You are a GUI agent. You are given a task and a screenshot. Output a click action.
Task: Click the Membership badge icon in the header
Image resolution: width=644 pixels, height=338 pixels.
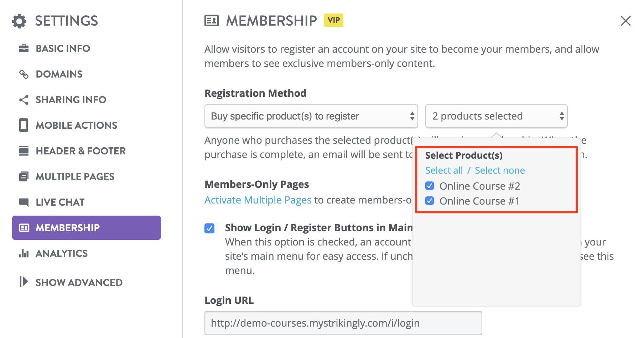pyautogui.click(x=211, y=21)
